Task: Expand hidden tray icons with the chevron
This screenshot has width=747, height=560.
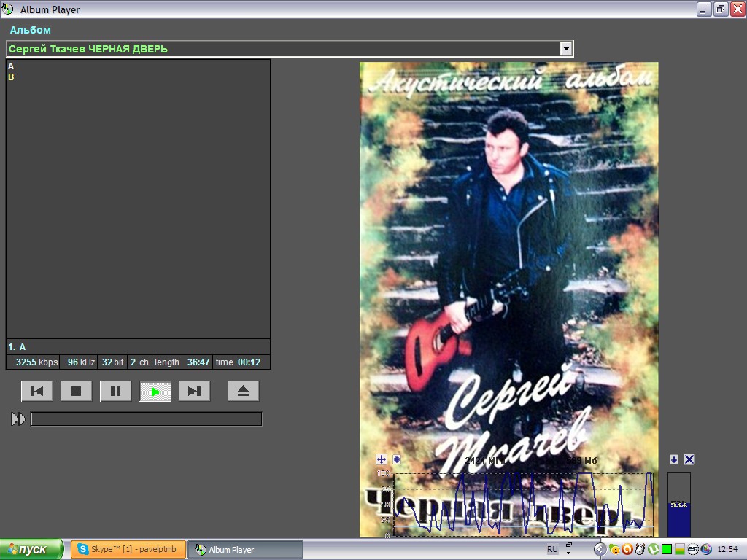Action: 600,550
